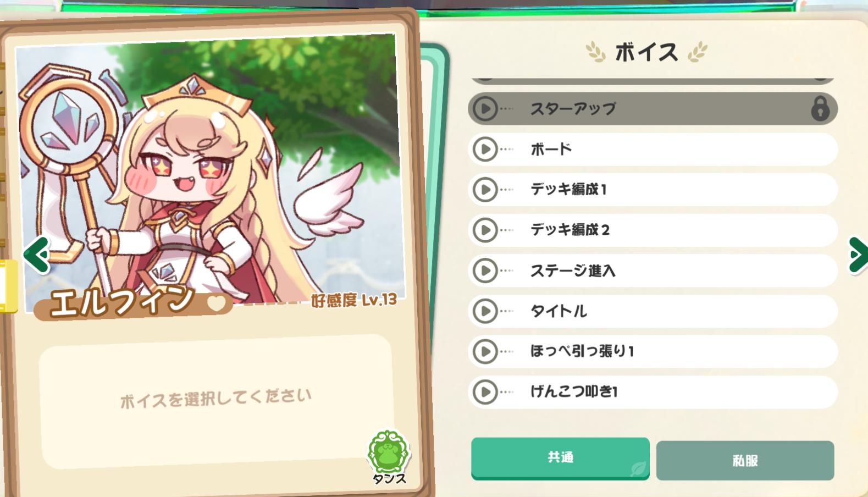Play the ステージ進入 voice clip

tap(485, 270)
